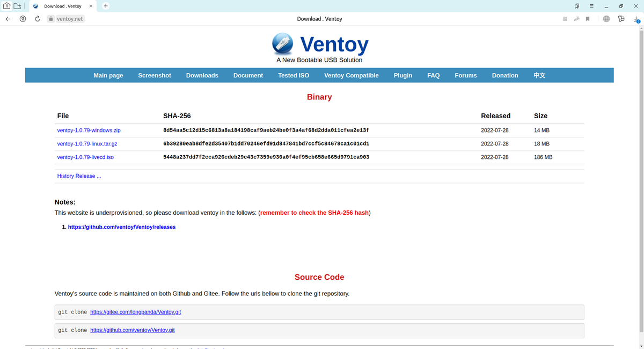
Task: Open Plugin in navigation bar
Action: click(403, 76)
